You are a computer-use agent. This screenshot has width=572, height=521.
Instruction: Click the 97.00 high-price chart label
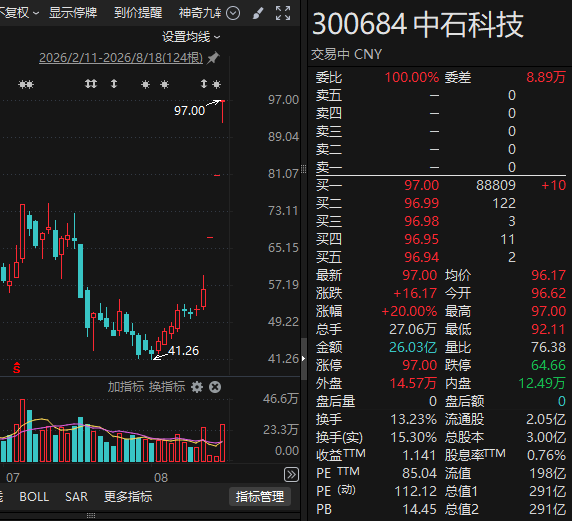189,111
